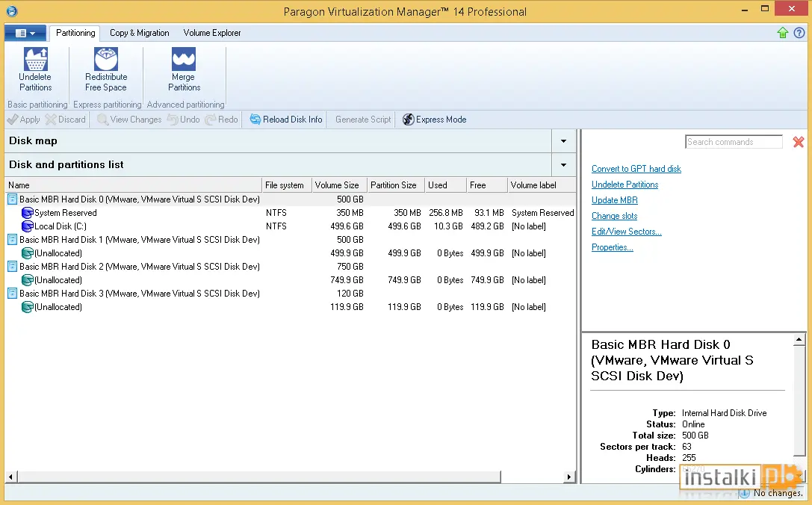Click the Update MBR link
This screenshot has width=812, height=505.
click(615, 200)
